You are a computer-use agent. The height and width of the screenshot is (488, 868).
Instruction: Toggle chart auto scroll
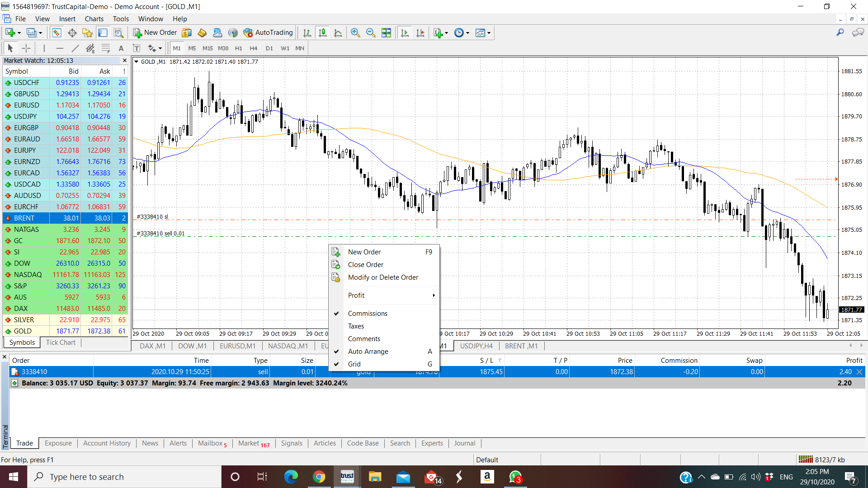pos(405,33)
